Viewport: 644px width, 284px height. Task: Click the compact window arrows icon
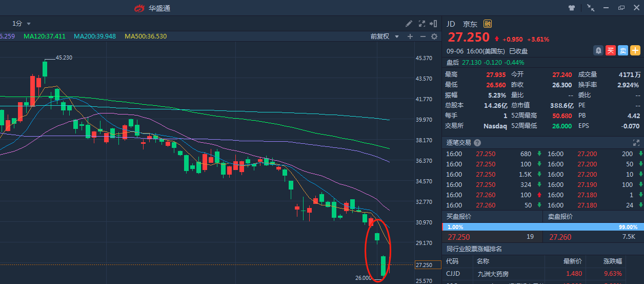pyautogui.click(x=591, y=8)
